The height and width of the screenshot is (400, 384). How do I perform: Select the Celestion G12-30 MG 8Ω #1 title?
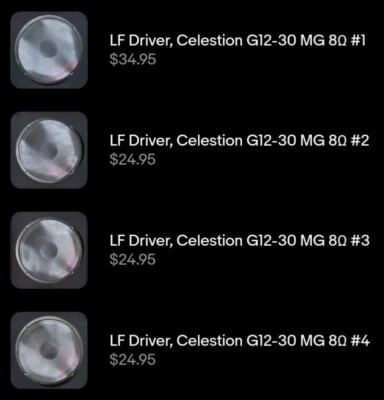pyautogui.click(x=238, y=41)
